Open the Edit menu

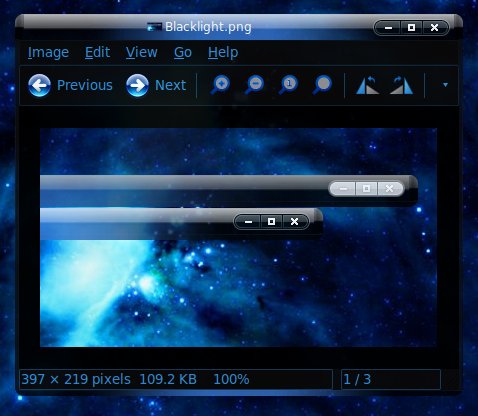point(97,52)
